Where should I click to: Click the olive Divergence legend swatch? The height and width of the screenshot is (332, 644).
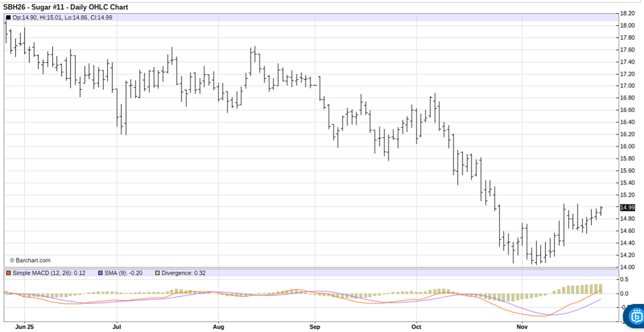tap(158, 273)
